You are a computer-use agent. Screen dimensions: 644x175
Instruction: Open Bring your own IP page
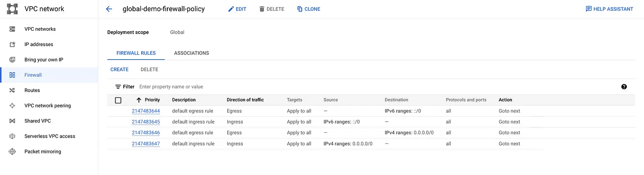[x=44, y=60]
